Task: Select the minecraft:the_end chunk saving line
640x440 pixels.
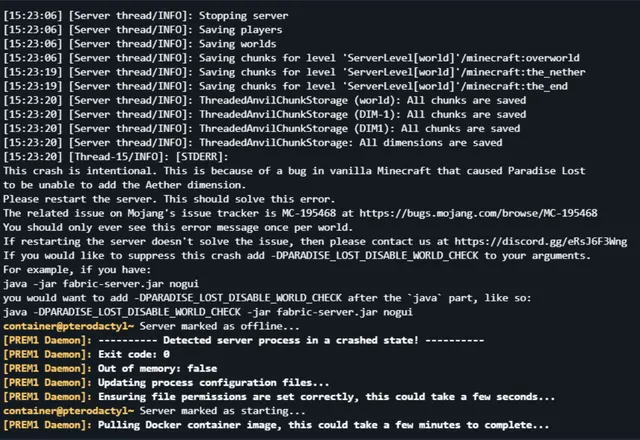Action: [285, 86]
